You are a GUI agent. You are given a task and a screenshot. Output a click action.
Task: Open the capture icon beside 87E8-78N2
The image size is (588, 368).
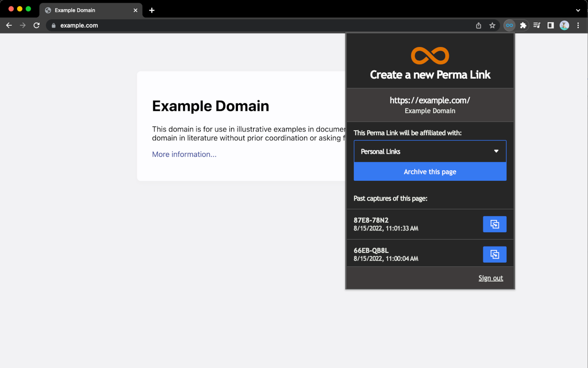click(x=495, y=224)
